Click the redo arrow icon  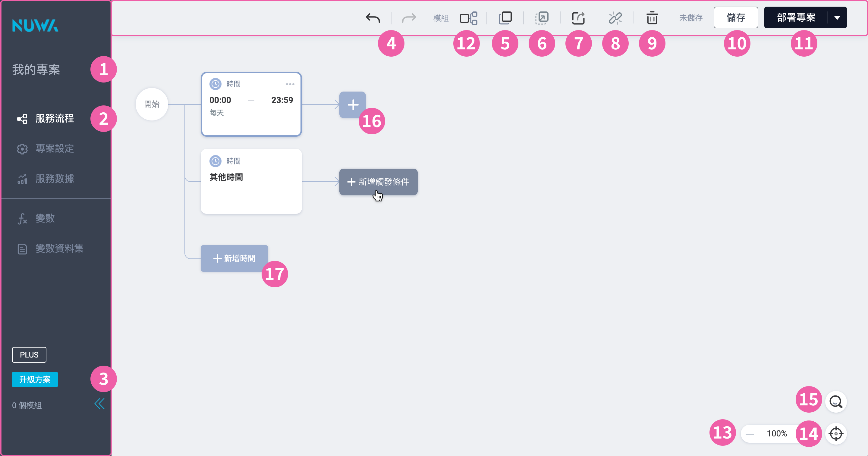tap(409, 18)
